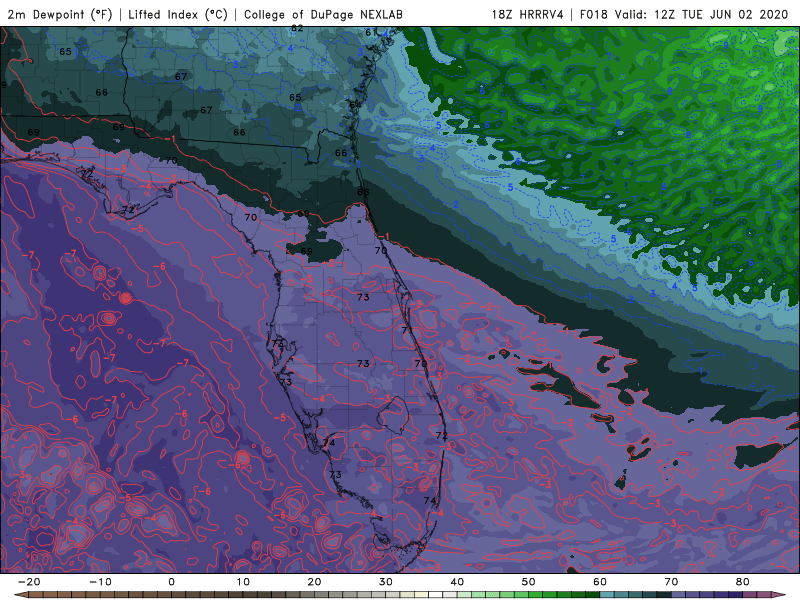800x600 pixels.
Task: Click the '62' dewpoint value at the map top
Action: click(297, 29)
